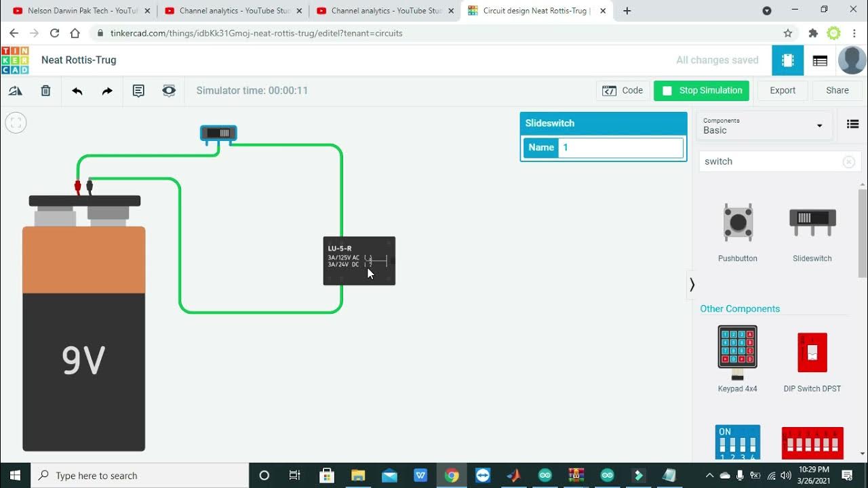Pick the red multi-position DIP switch component
This screenshot has height=488, width=868.
tap(812, 443)
